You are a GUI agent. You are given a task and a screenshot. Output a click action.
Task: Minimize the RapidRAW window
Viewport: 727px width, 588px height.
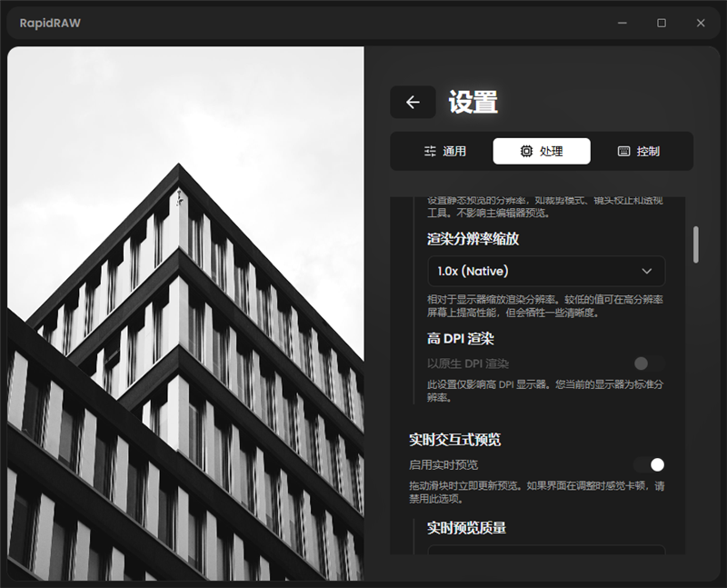622,23
